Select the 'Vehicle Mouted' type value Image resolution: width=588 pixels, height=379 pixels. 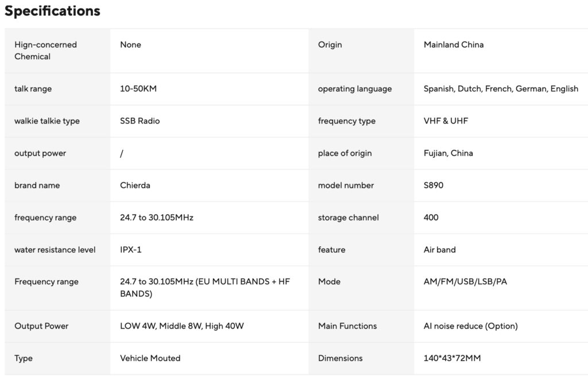click(150, 358)
